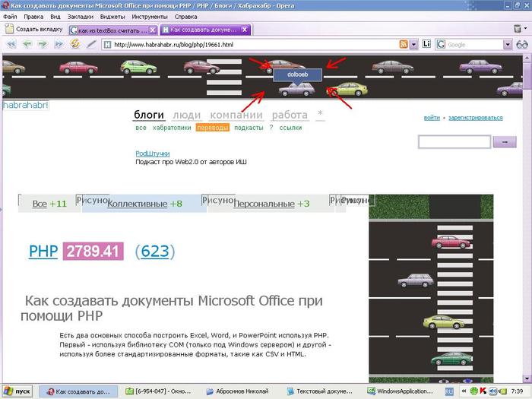Viewport: 532px width, 399px height.
Task: Click the habrahabr! logo link
Action: click(x=25, y=105)
